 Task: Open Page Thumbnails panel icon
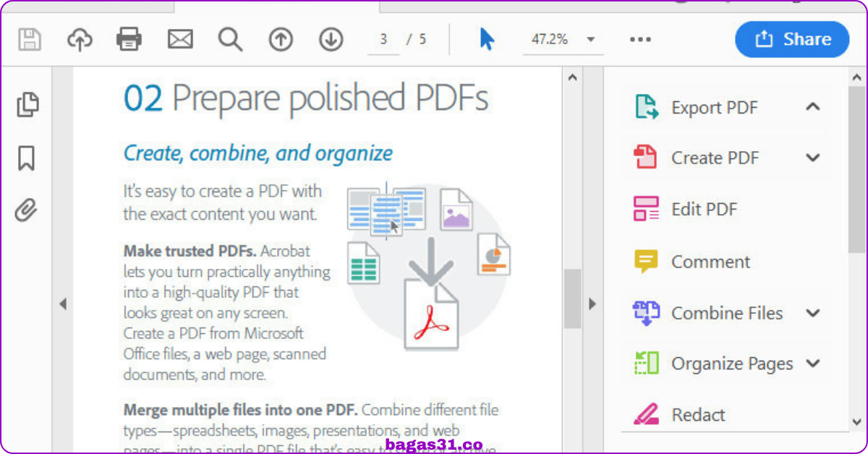click(27, 104)
